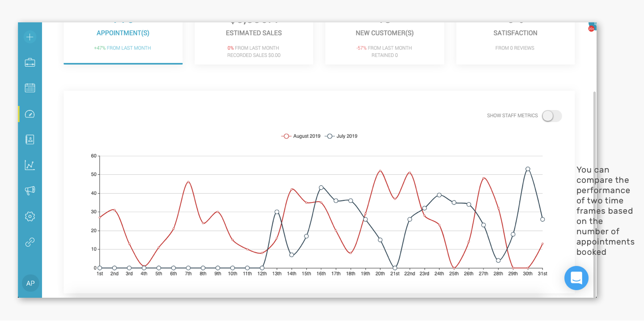Click the '1st' x-axis label
Screen dimensions: 644x321
(x=100, y=274)
